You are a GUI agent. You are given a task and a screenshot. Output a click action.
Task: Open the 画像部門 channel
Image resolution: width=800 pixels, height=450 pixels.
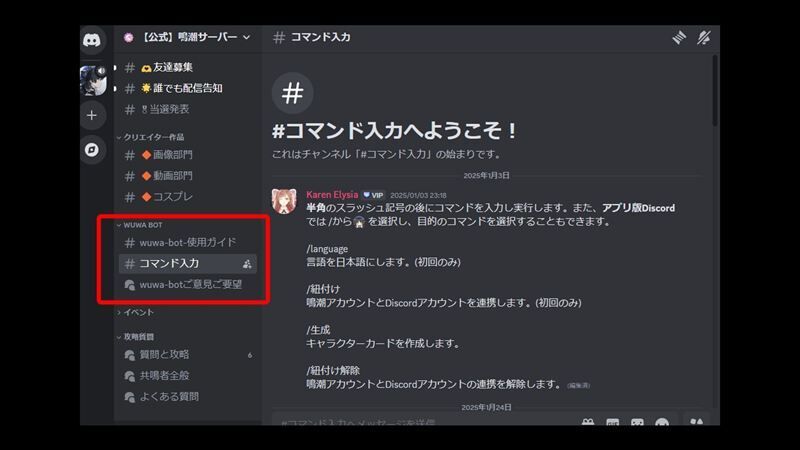point(187,155)
